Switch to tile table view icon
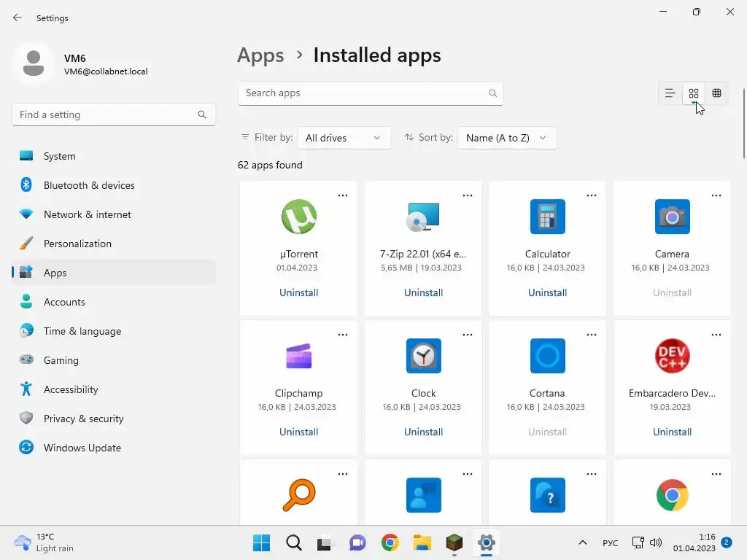 click(x=716, y=93)
